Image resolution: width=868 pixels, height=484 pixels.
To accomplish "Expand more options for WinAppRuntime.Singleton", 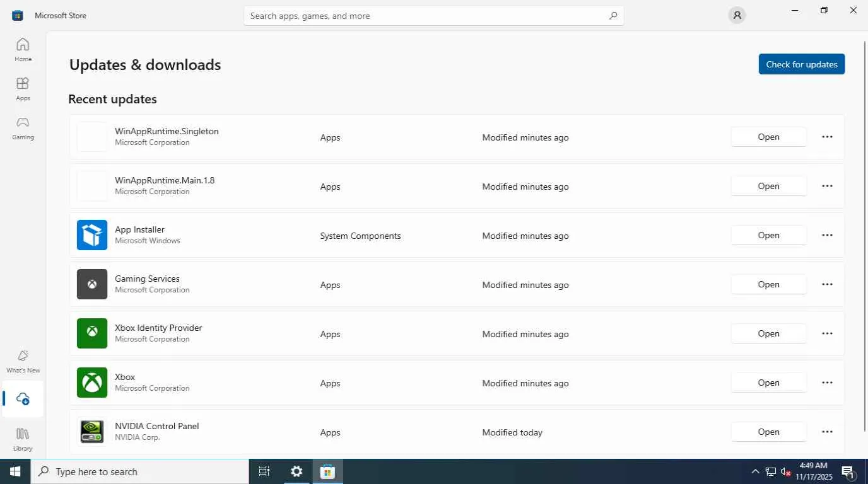I will click(827, 137).
